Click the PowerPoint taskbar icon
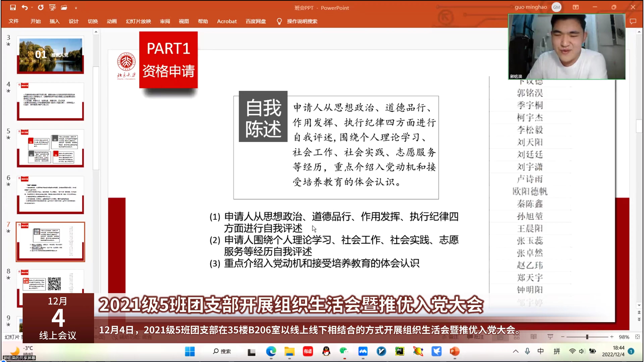This screenshot has height=362, width=644. [454, 351]
